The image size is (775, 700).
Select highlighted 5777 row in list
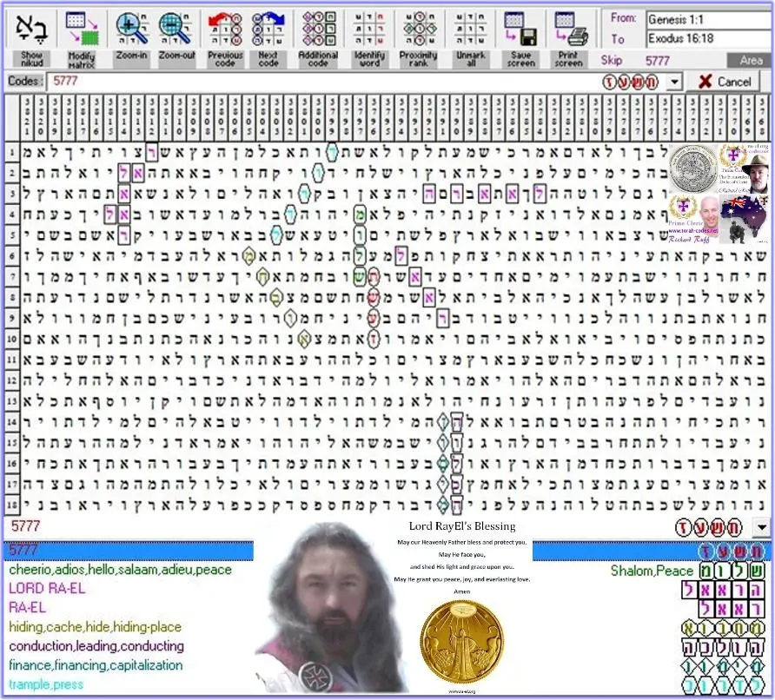[x=129, y=551]
